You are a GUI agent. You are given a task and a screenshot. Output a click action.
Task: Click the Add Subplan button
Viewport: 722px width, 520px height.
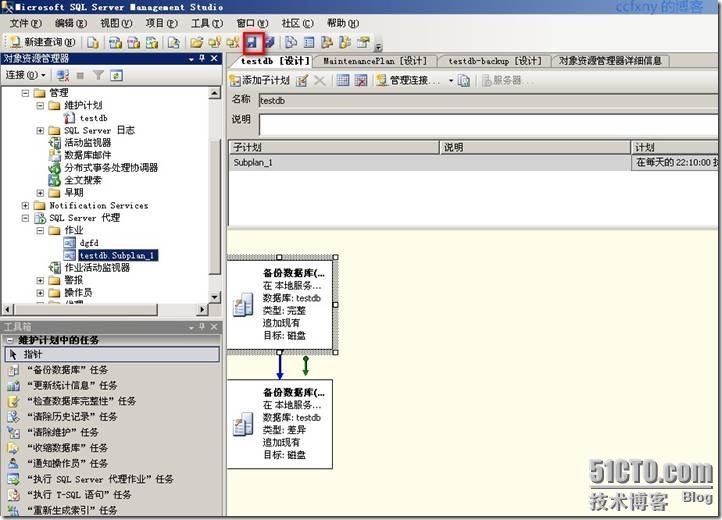pos(261,81)
